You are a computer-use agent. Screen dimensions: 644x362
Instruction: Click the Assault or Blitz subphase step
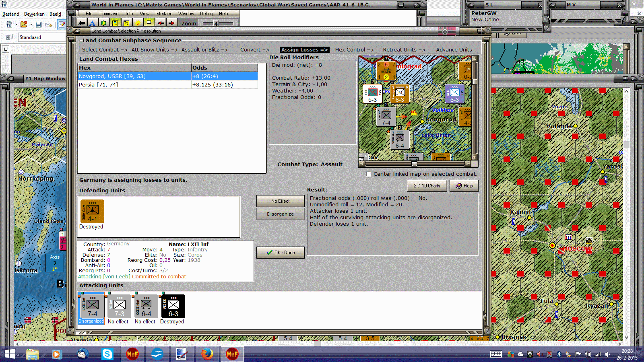pyautogui.click(x=204, y=50)
